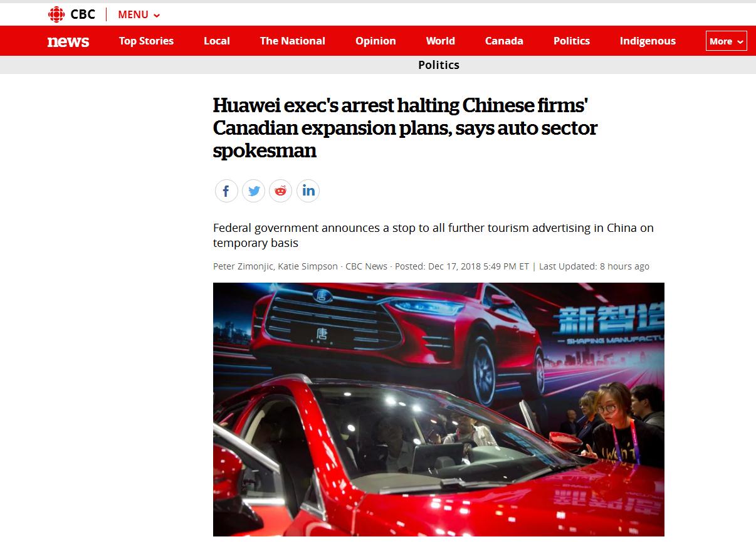The image size is (756, 544).
Task: Share the article on Reddit
Action: coord(281,191)
